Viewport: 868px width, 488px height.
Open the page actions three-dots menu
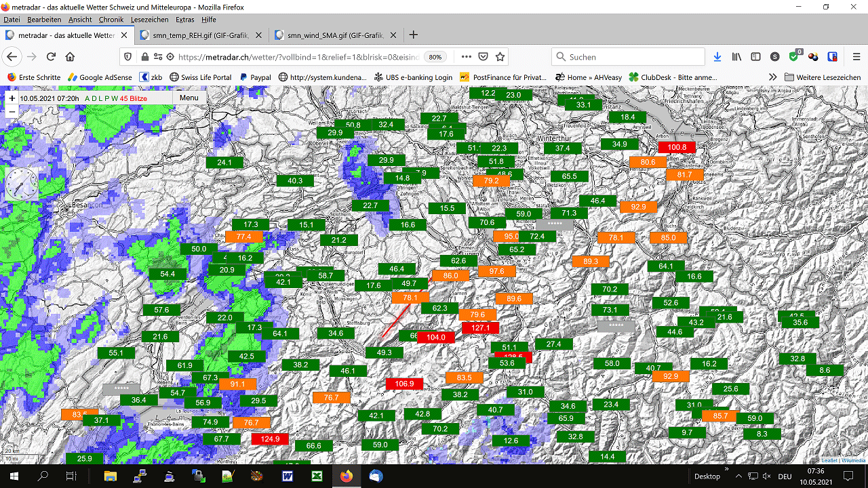tap(466, 57)
